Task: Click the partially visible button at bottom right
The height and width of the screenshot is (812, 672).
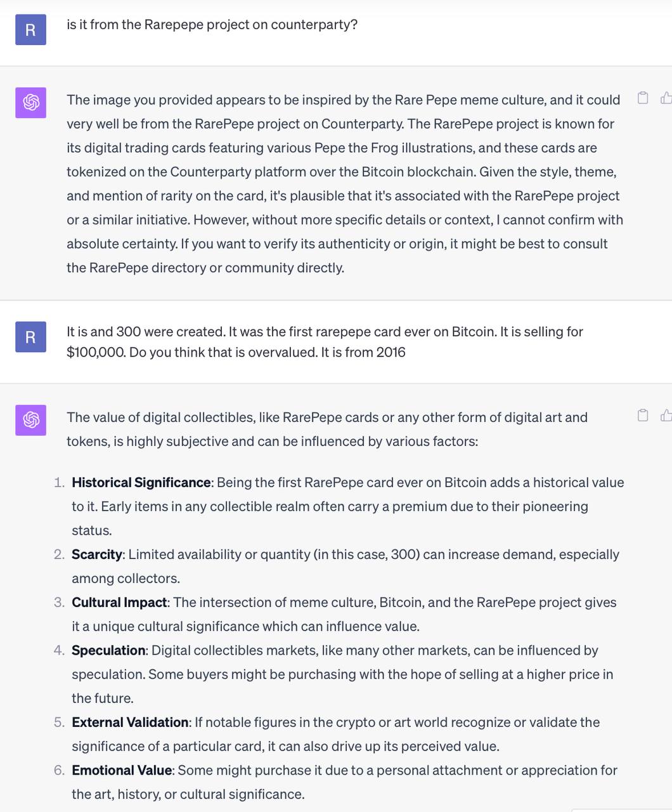Action: coord(621,810)
